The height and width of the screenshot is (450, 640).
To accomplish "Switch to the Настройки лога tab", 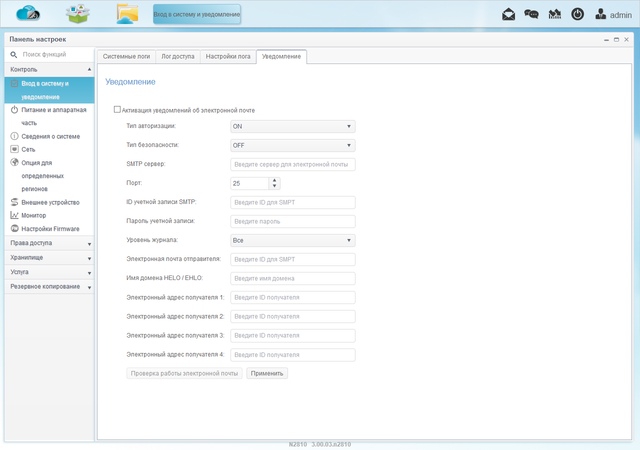I will (228, 56).
